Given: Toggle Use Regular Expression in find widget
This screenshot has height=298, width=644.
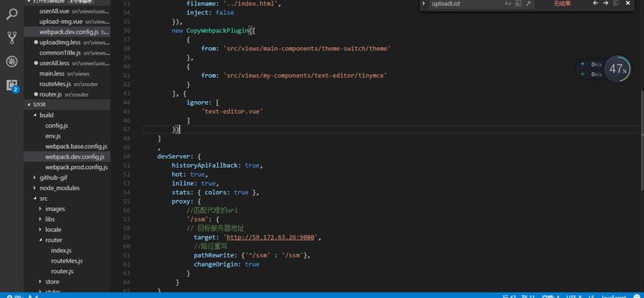Looking at the screenshot, I should click(528, 3).
